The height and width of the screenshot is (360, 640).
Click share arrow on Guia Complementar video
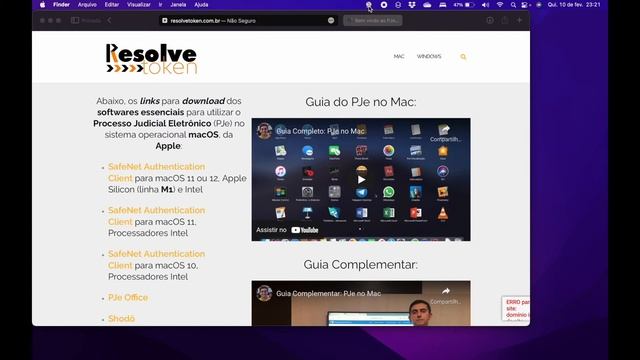click(x=446, y=291)
